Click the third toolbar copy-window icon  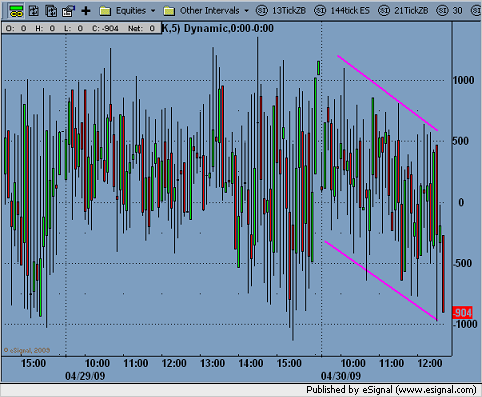(51, 11)
